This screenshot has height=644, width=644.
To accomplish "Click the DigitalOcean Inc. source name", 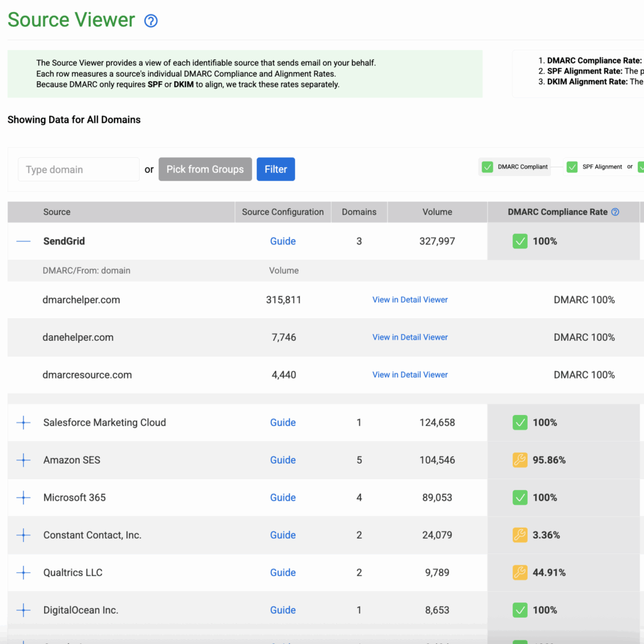I will pos(81,610).
